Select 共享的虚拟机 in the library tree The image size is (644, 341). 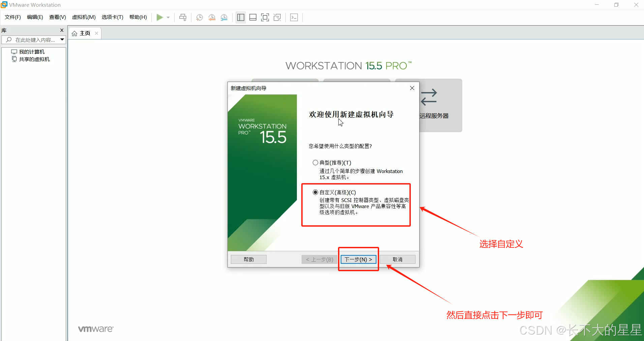pos(34,59)
